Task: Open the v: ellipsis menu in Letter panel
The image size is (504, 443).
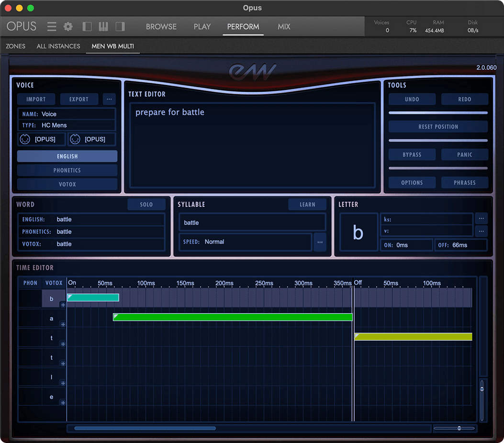Action: pyautogui.click(x=481, y=231)
